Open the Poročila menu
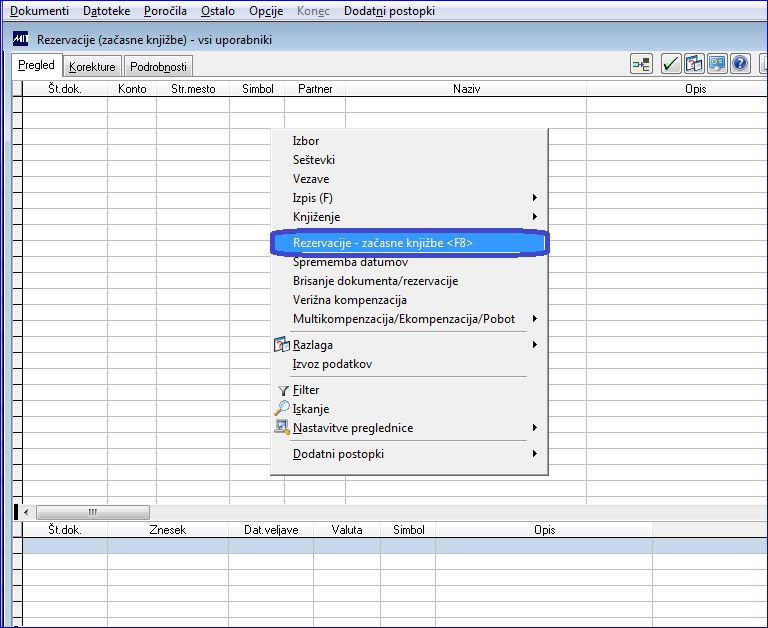This screenshot has width=768, height=628. tap(165, 11)
